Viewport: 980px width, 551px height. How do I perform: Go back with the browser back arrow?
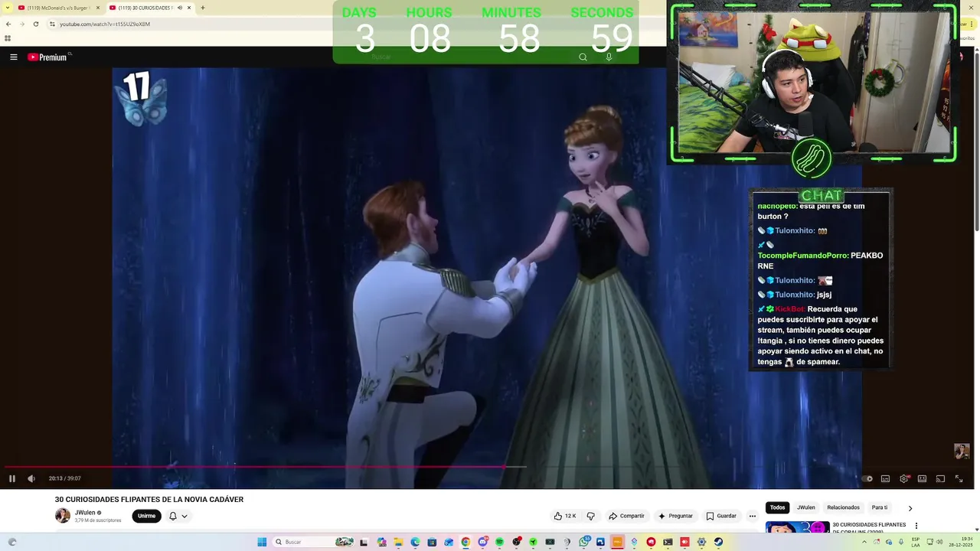coord(8,24)
